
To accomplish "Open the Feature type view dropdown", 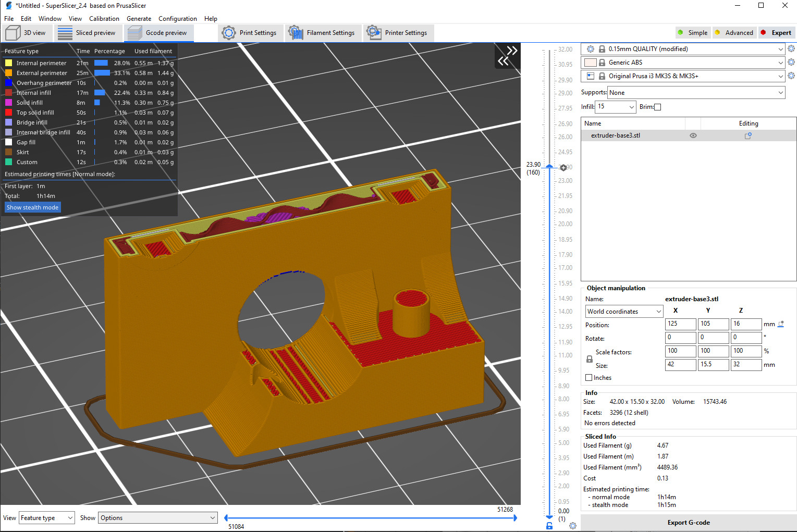I will [x=47, y=518].
